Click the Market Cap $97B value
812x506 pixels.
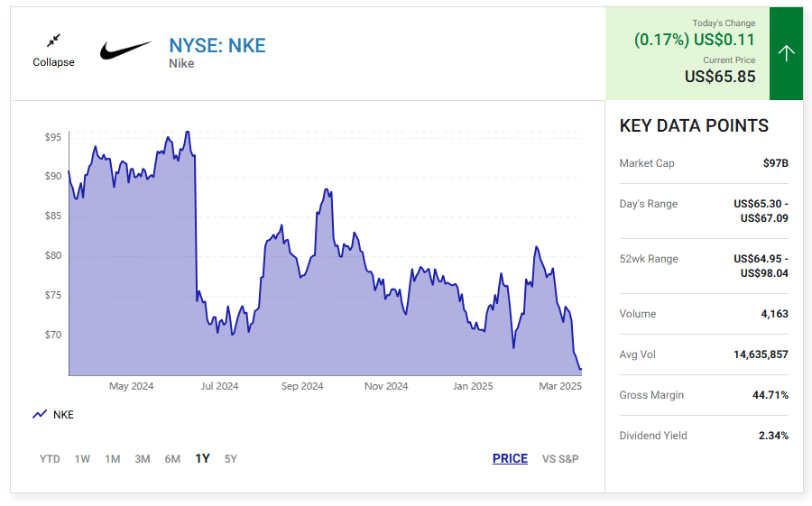click(x=775, y=163)
